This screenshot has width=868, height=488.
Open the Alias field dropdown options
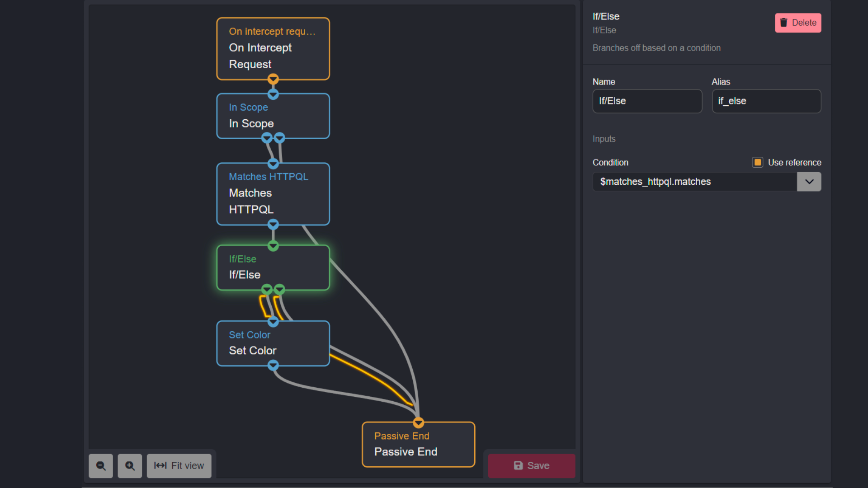(x=766, y=100)
